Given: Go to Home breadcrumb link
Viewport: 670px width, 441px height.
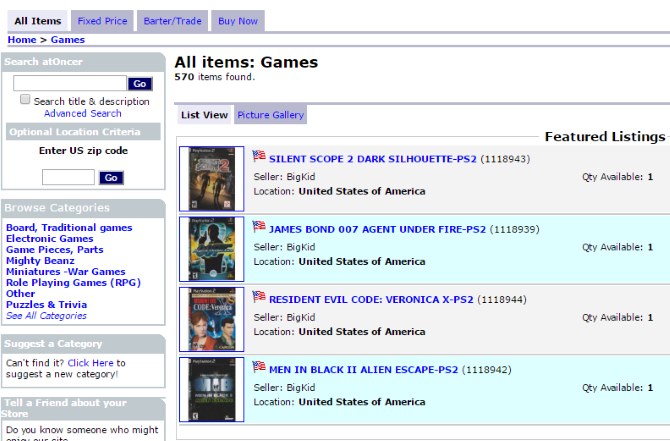Looking at the screenshot, I should [x=22, y=40].
